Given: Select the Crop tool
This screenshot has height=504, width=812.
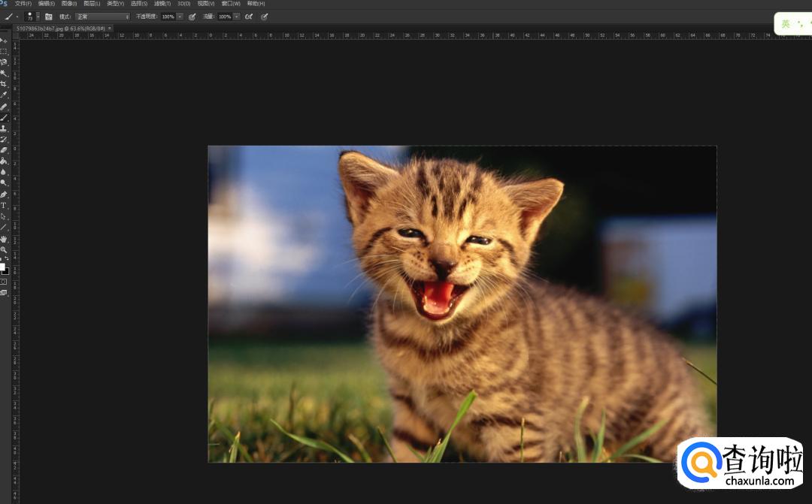Looking at the screenshot, I should tap(4, 84).
